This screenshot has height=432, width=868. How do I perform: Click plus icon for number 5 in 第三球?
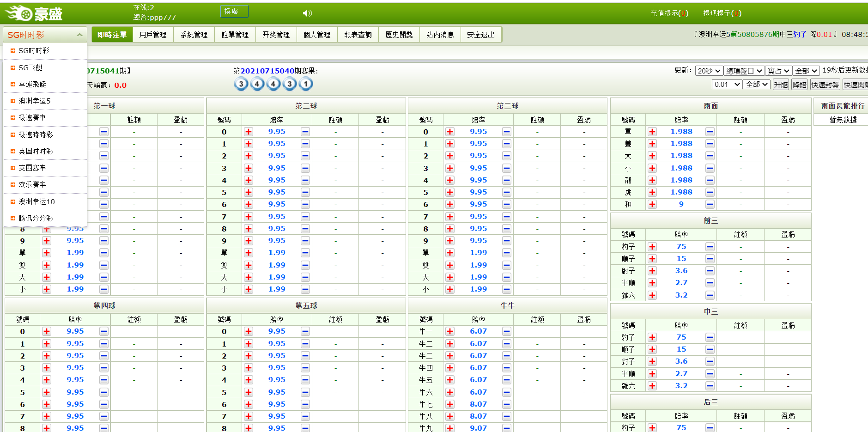[450, 192]
